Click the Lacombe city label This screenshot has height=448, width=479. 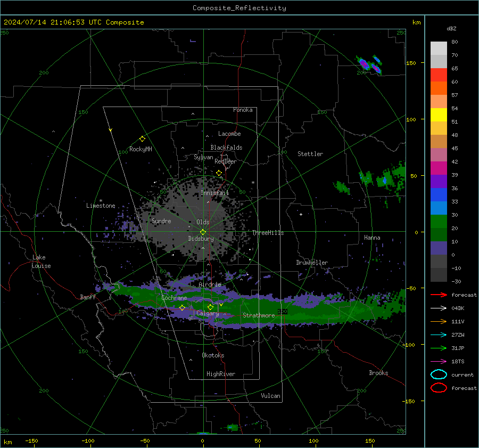229,134
